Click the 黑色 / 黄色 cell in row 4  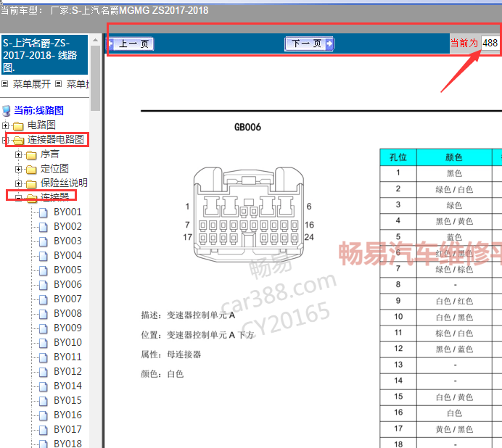pyautogui.click(x=454, y=221)
